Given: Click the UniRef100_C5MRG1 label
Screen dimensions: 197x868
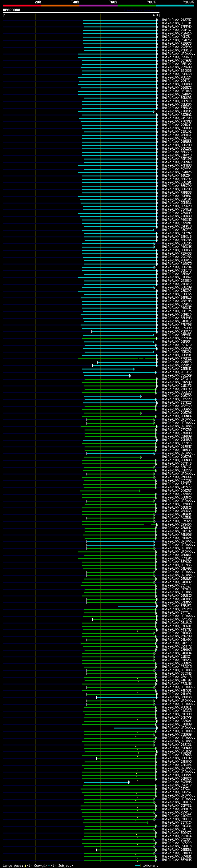Looking at the screenshot, I should (177, 203).
